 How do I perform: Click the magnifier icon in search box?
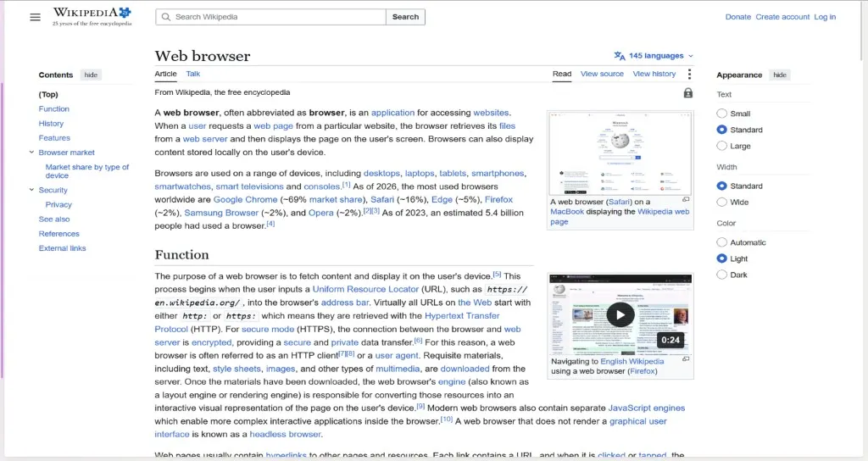click(165, 17)
